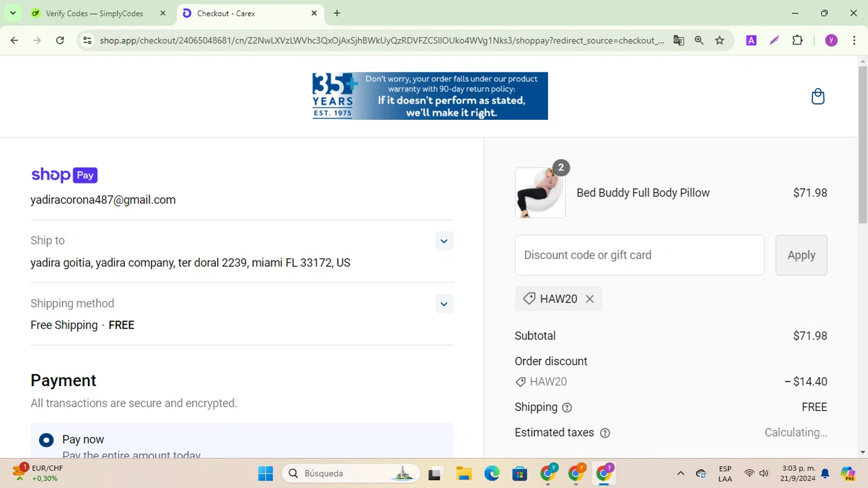The width and height of the screenshot is (868, 488).
Task: Click the Discount code or gift card field
Action: tap(639, 255)
